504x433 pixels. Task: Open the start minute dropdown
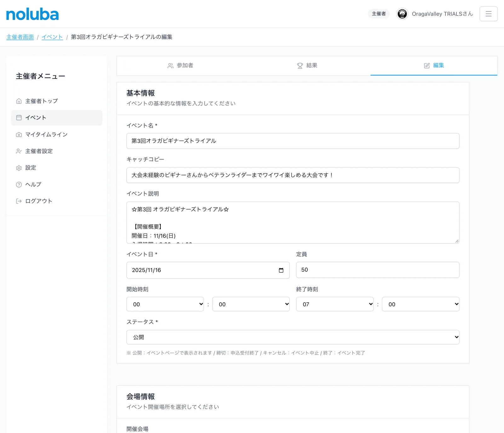pyautogui.click(x=251, y=304)
